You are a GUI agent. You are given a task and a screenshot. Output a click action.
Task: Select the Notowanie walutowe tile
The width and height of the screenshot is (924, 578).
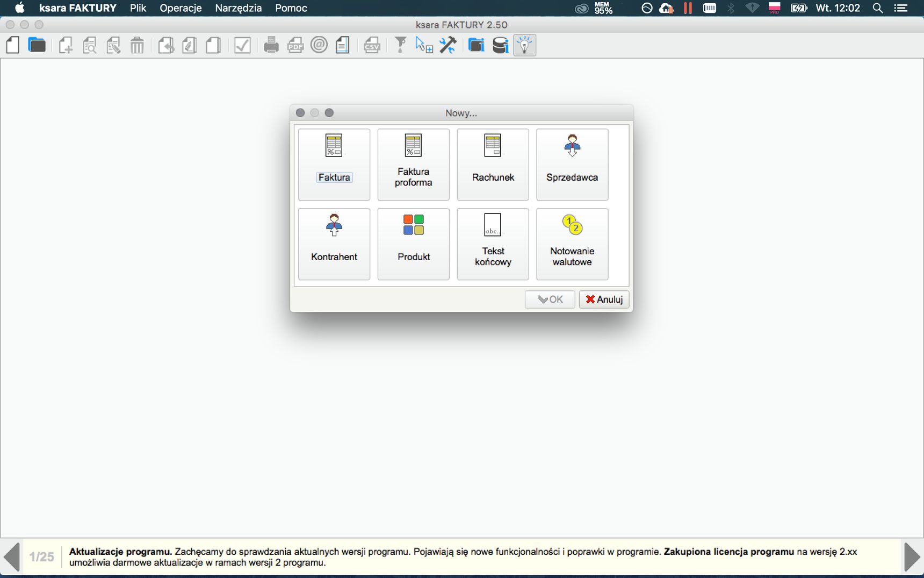(572, 244)
